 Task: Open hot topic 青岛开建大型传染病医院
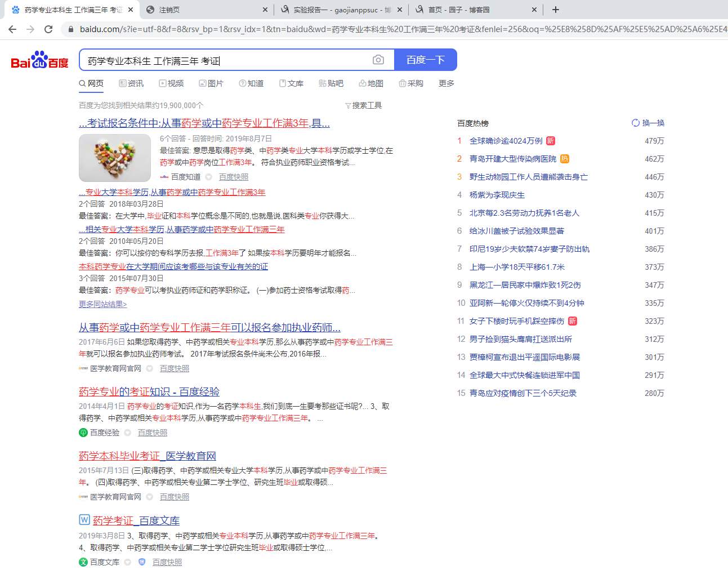[513, 159]
